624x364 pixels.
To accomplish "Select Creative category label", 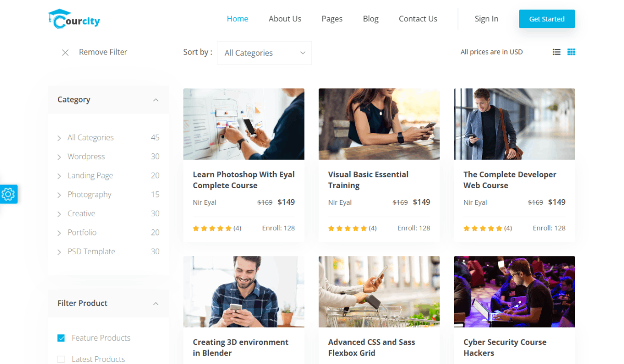I will click(82, 214).
